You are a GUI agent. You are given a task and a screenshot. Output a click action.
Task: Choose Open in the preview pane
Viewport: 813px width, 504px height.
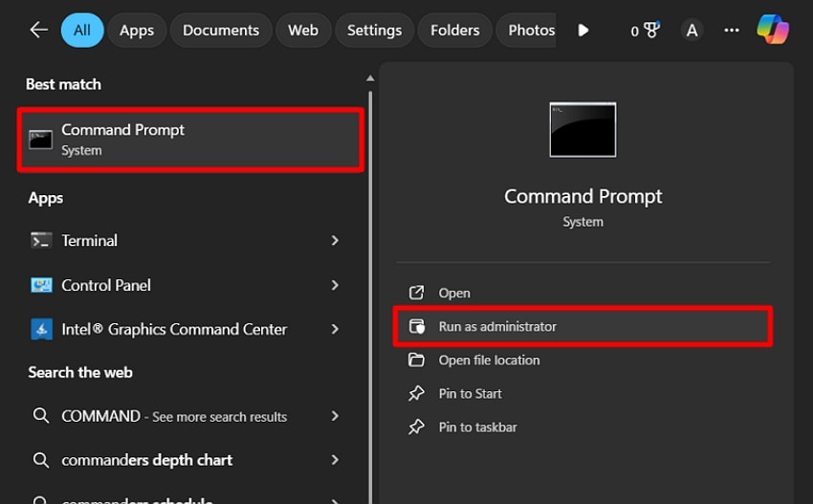point(582,293)
